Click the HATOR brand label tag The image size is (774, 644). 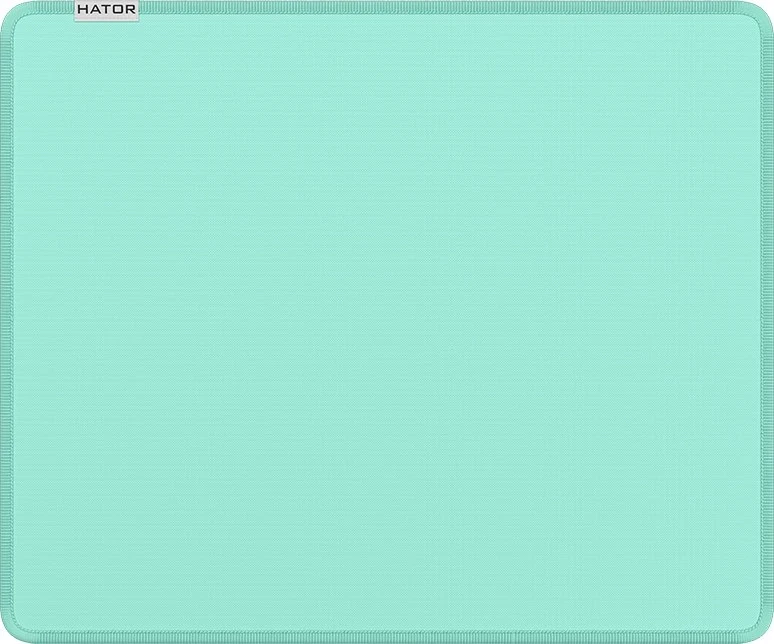click(x=107, y=10)
